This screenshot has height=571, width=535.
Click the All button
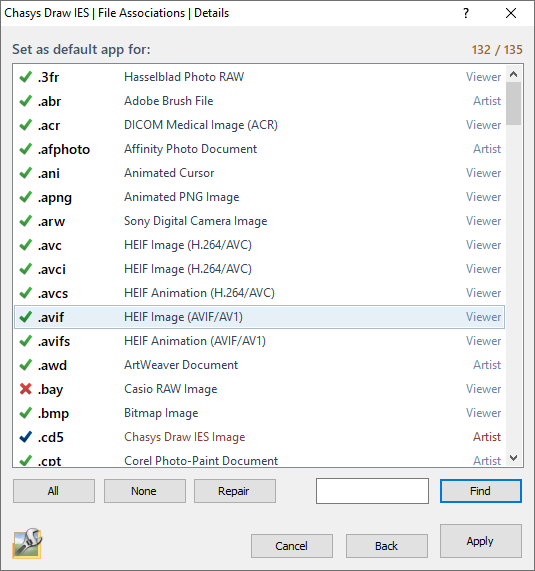[54, 491]
